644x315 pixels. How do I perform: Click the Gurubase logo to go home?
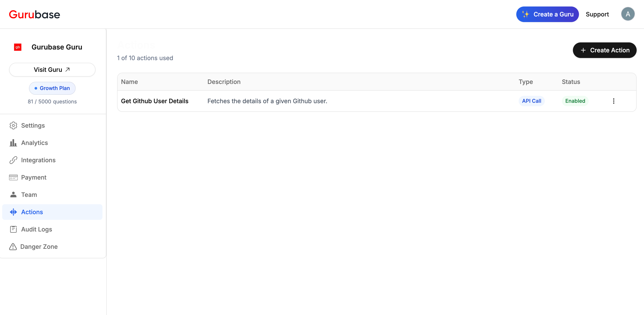tap(35, 14)
